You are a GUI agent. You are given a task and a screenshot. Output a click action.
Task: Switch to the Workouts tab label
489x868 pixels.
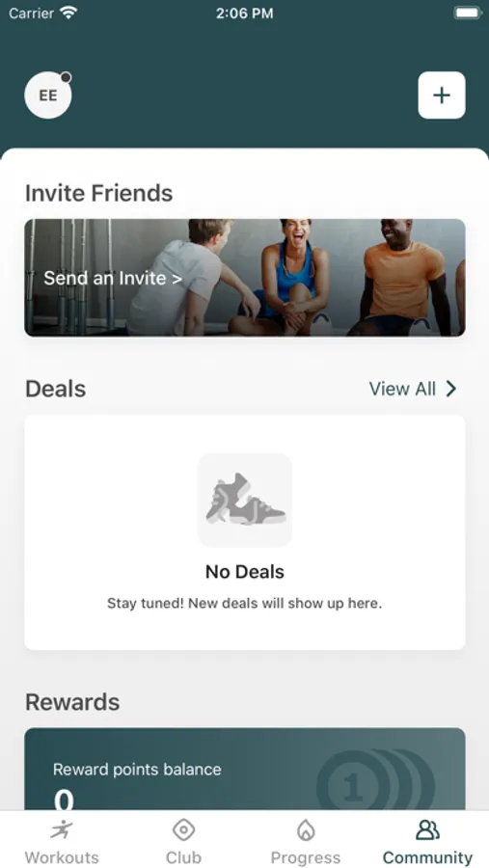(x=62, y=857)
